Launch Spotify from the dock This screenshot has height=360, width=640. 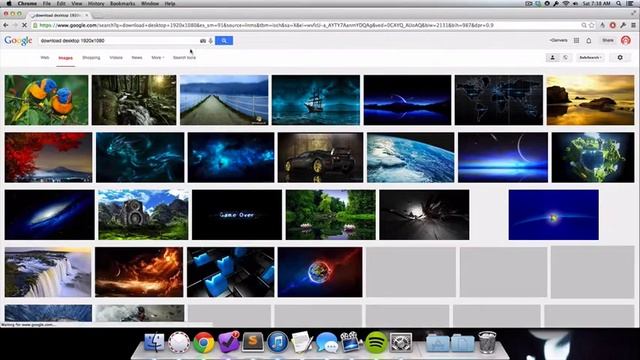click(376, 342)
